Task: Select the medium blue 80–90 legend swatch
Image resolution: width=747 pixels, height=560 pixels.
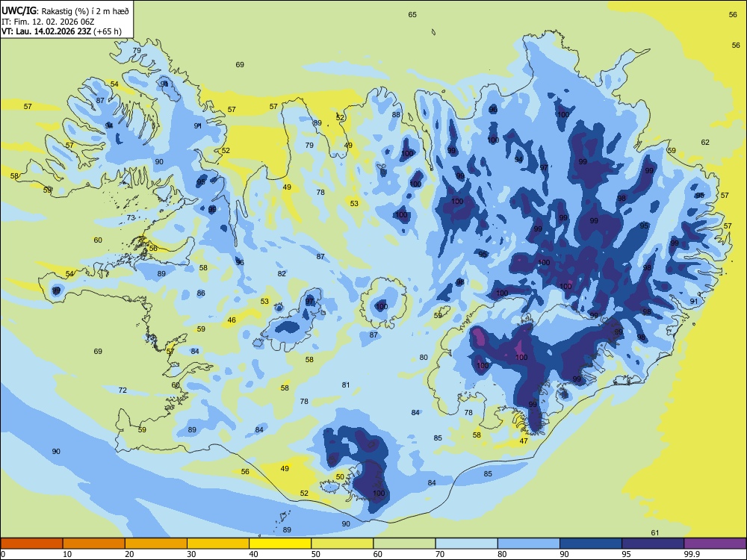Action: pos(529,544)
